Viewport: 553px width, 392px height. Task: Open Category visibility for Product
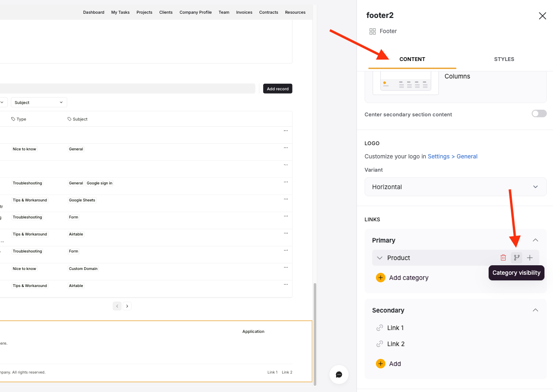[517, 258]
